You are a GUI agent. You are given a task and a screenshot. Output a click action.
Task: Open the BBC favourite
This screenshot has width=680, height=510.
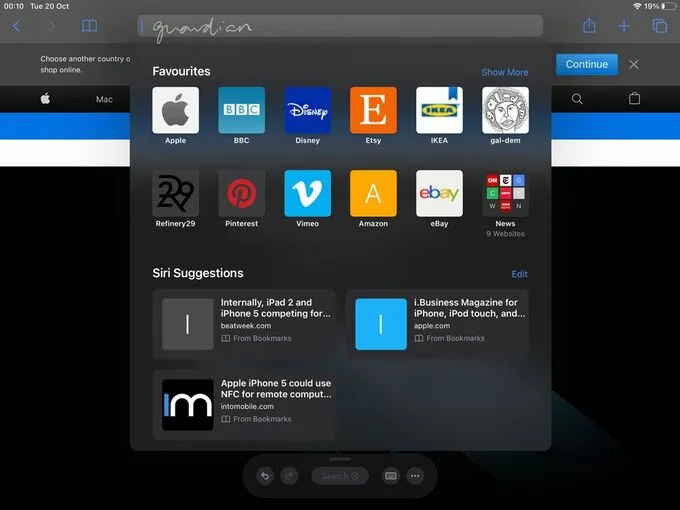pyautogui.click(x=242, y=110)
